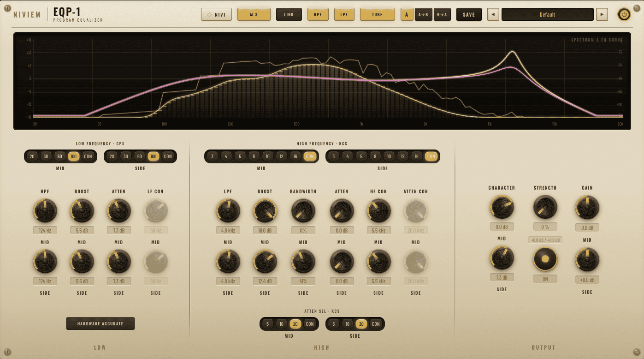Click the high BOOST MID knob

(x=265, y=211)
